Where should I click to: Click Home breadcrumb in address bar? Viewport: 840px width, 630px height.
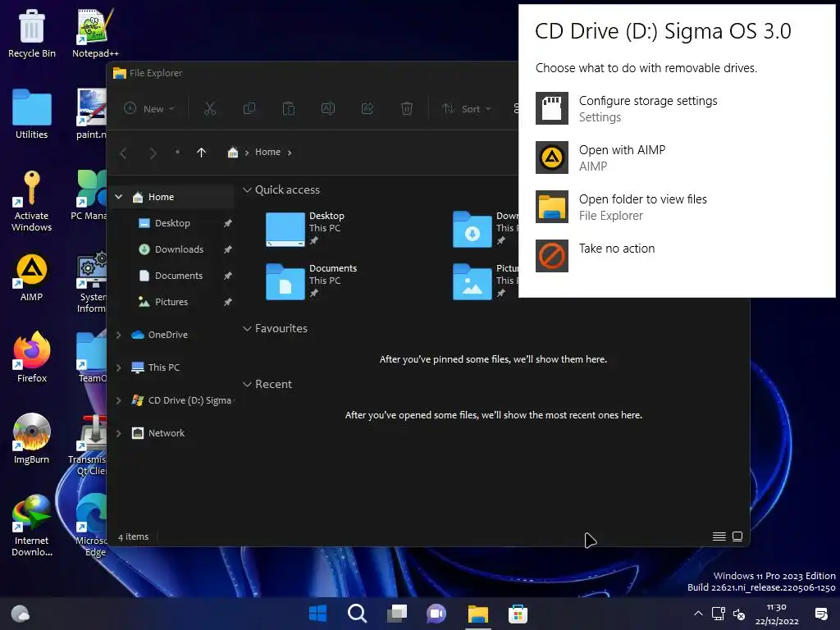[267, 152]
